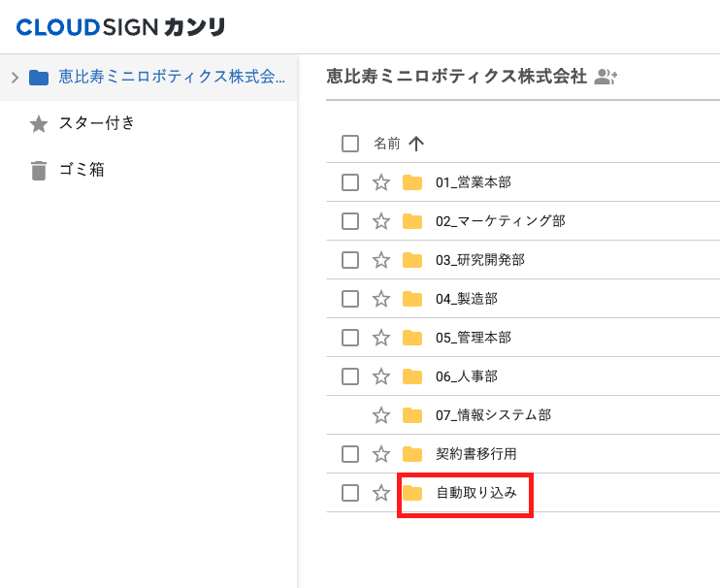
Task: Click the 02_マーケティング部 folder icon
Action: [412, 221]
